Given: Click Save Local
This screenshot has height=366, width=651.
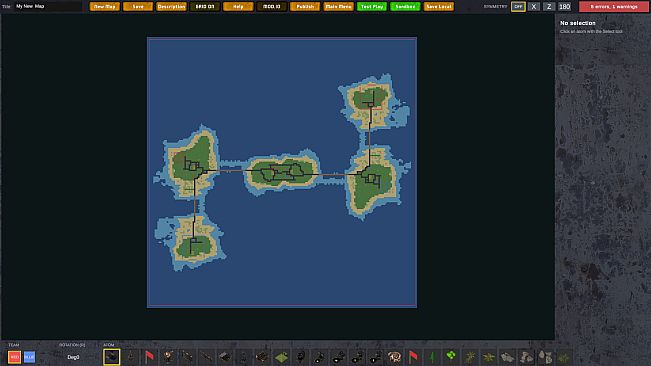Looking at the screenshot, I should tap(438, 7).
